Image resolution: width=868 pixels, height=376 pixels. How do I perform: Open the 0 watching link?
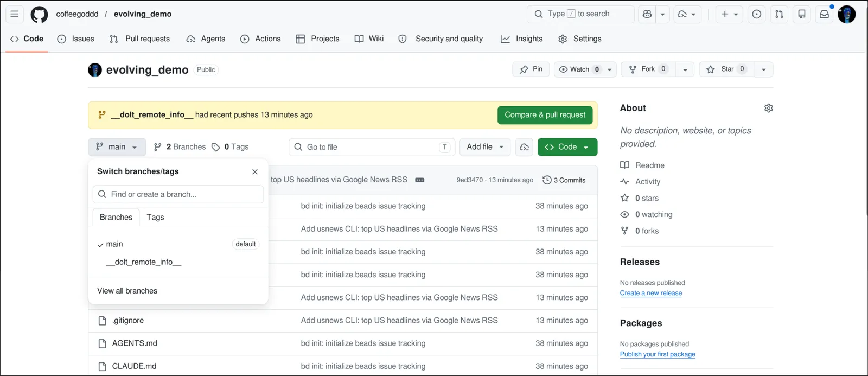click(x=647, y=214)
